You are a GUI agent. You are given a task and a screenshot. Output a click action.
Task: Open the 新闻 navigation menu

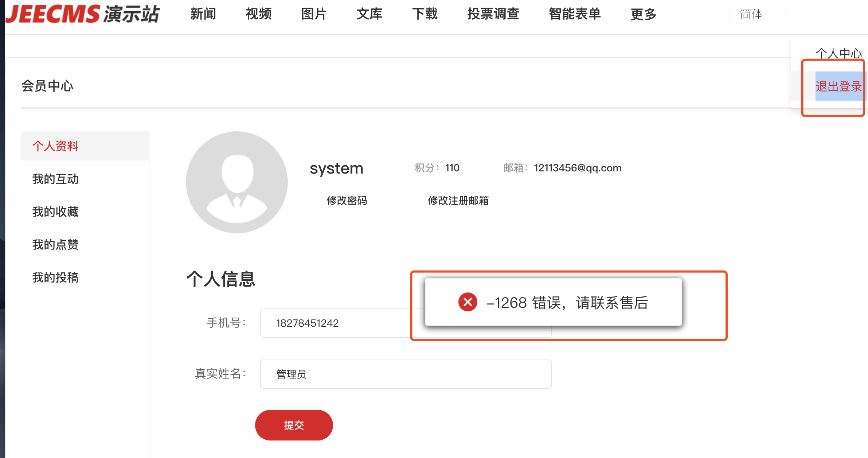203,14
